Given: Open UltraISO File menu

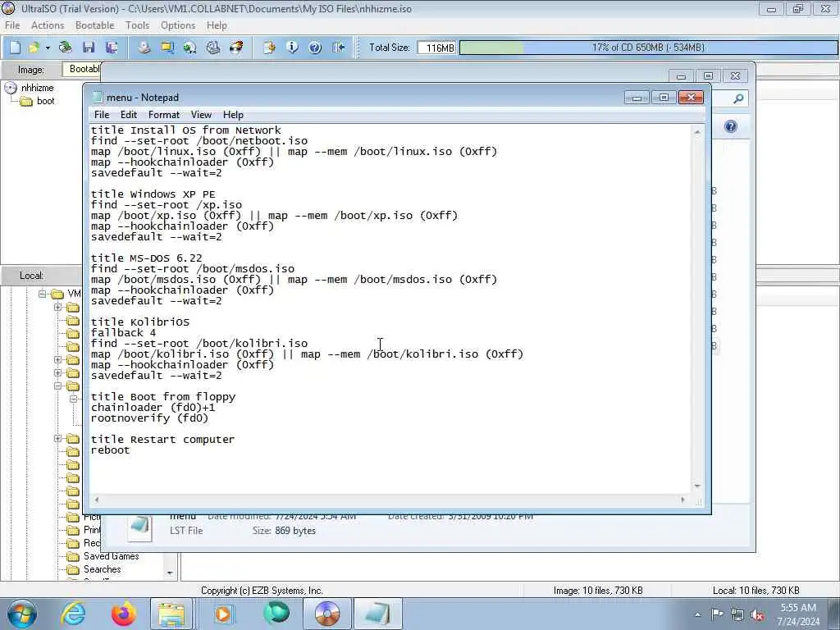Looking at the screenshot, I should [x=12, y=25].
